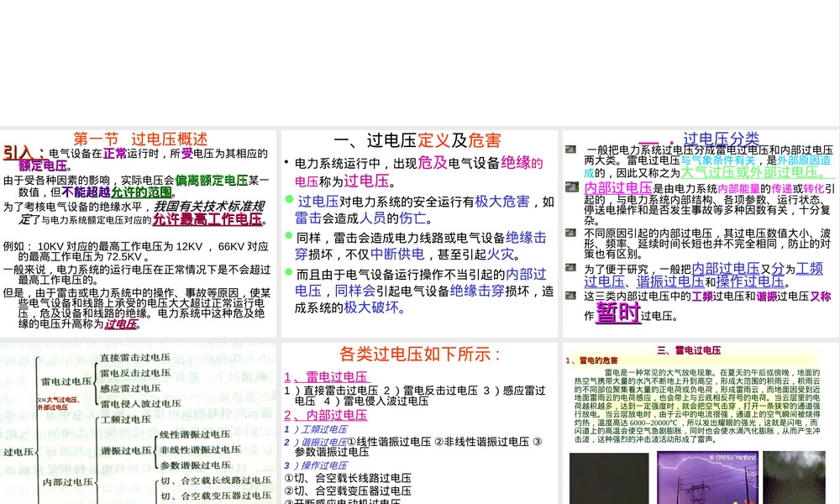
Task: Select the red 大气过电压 note in diagram
Action: (x=63, y=400)
